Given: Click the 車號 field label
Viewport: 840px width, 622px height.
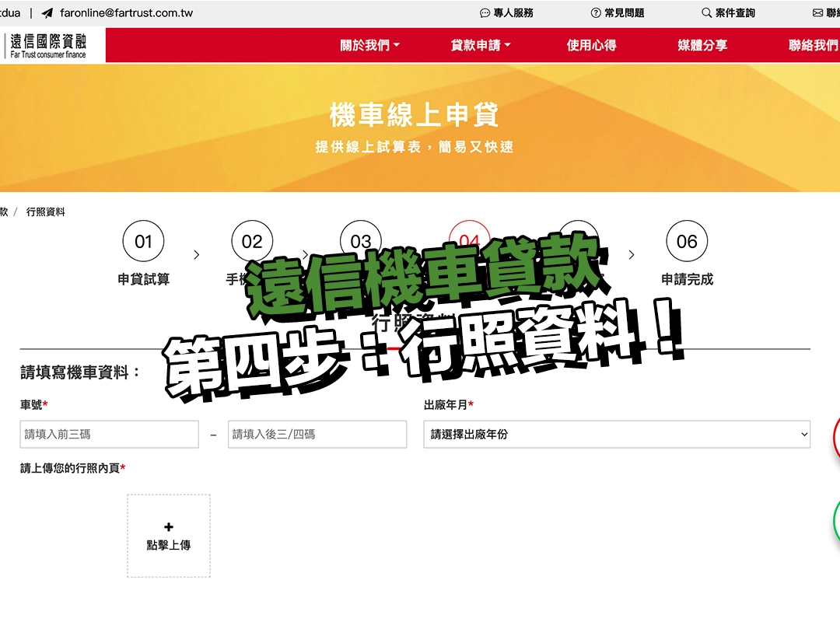Looking at the screenshot, I should (33, 404).
